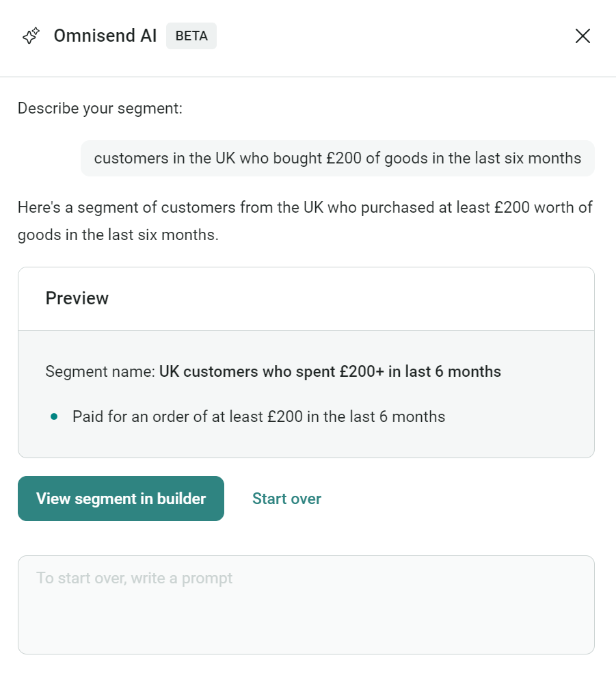
Task: Select the segment name text
Action: [x=273, y=371]
